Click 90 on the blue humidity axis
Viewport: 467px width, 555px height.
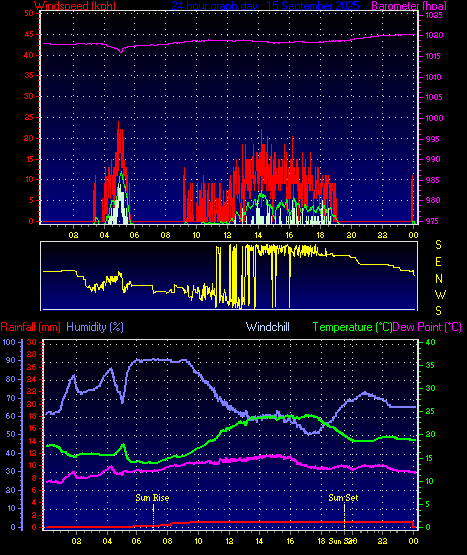point(11,360)
